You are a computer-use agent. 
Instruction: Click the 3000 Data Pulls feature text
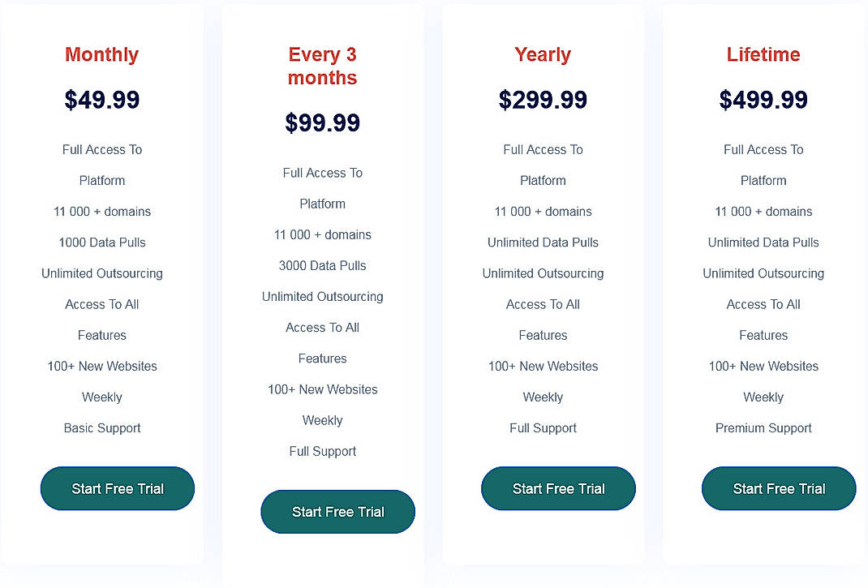[322, 265]
